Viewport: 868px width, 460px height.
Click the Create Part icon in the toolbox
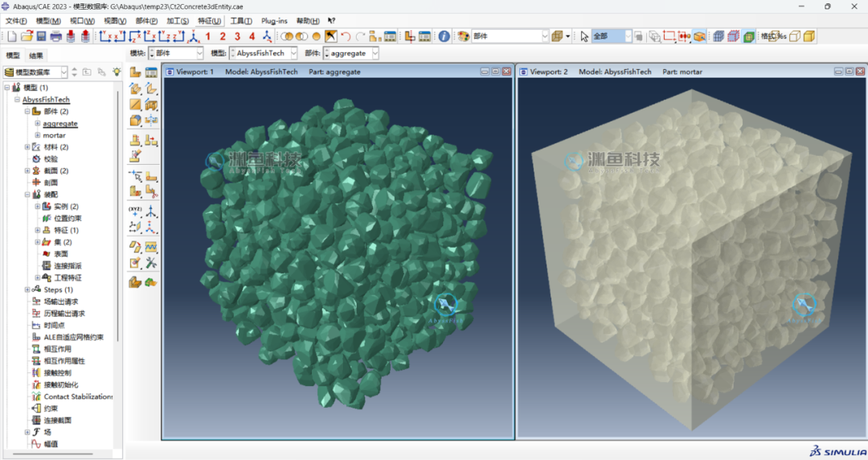coord(135,72)
